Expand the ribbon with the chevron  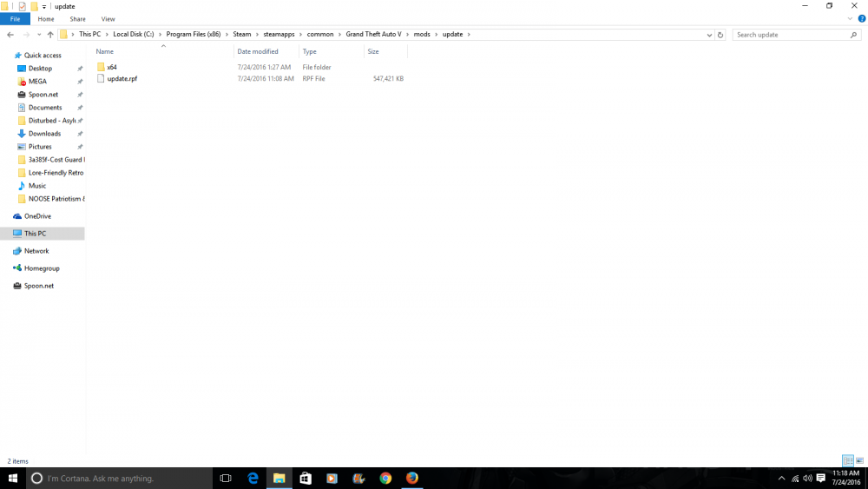click(850, 19)
